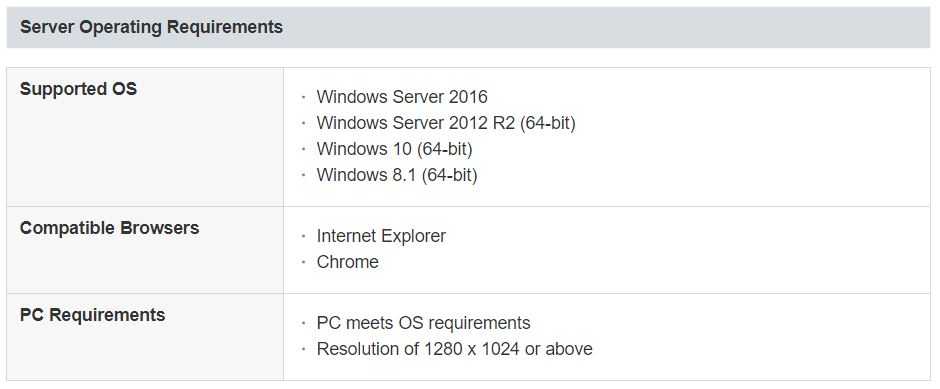Click the bullet before PC meets OS requirements
This screenshot has width=940, height=389.
click(x=303, y=323)
